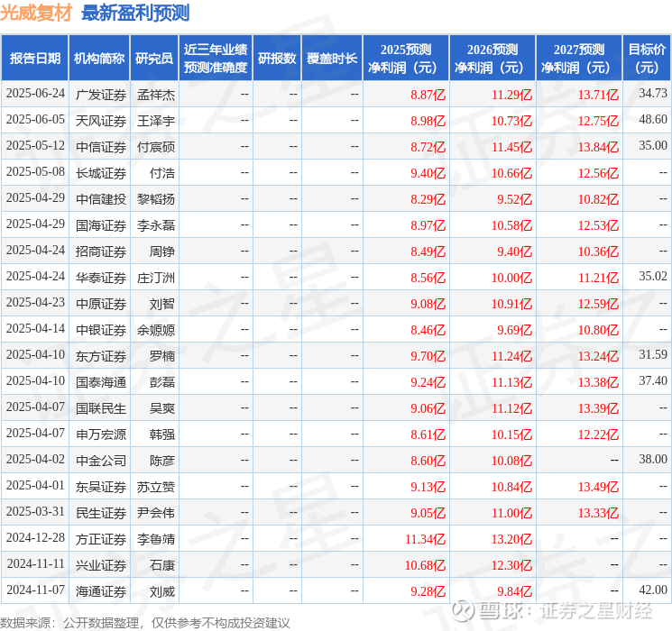Click analyst name 李鲁靖
Screen dimensions: 672x631
pos(156,538)
